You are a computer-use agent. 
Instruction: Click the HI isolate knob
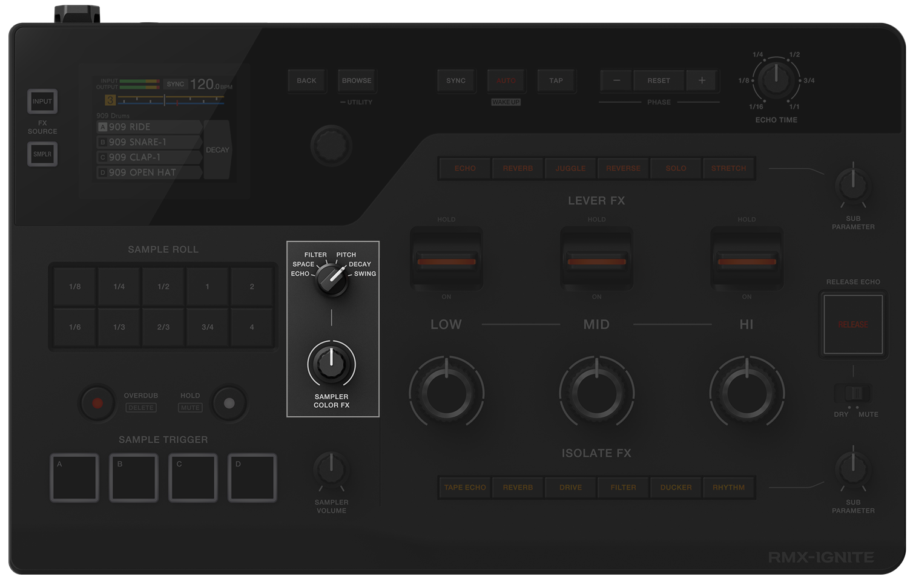[747, 393]
